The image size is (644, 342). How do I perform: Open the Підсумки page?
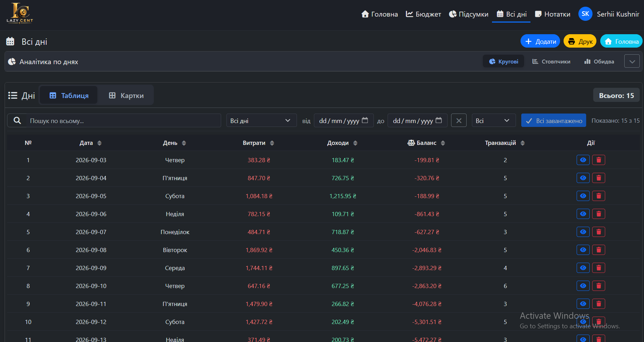click(x=469, y=14)
